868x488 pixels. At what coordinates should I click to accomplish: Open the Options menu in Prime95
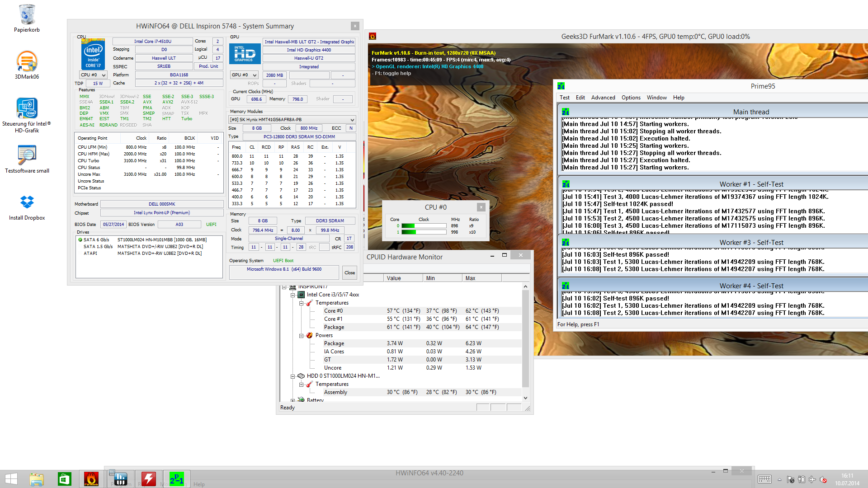pos(631,98)
